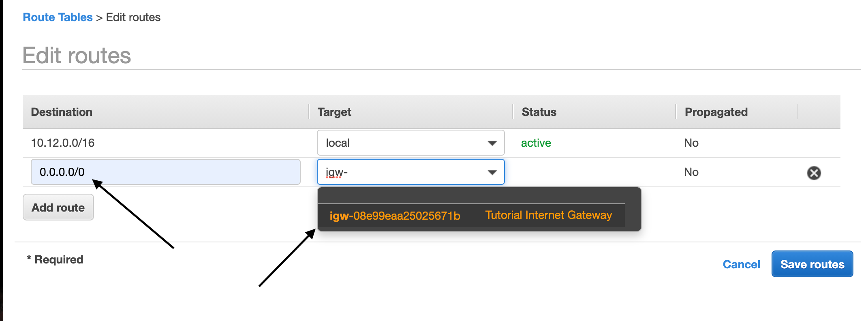Save routes with the blue button

click(x=812, y=264)
